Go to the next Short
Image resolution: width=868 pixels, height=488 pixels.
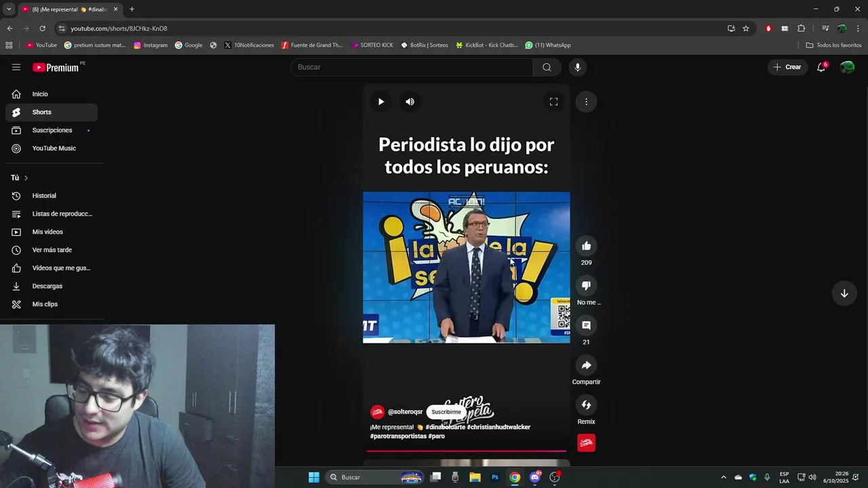tap(844, 293)
